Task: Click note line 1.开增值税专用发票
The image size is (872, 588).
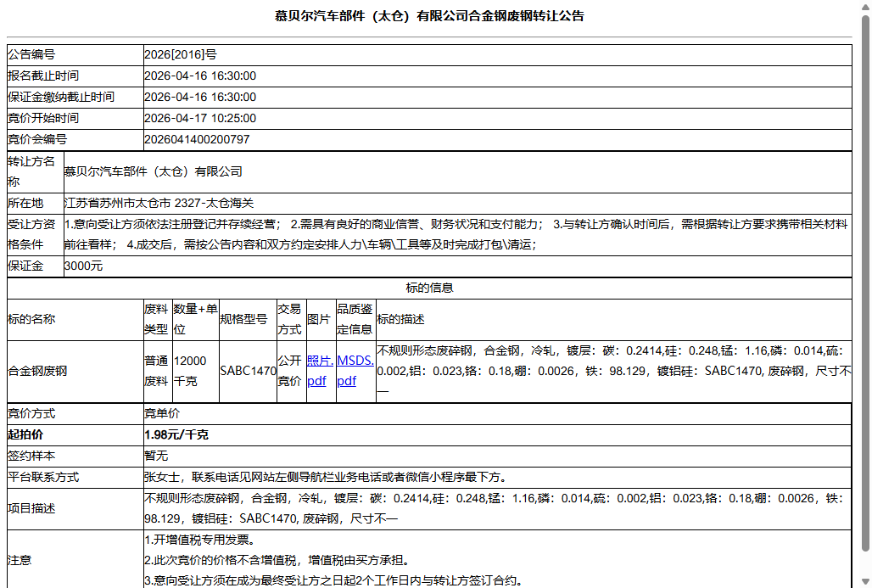Action: click(199, 540)
